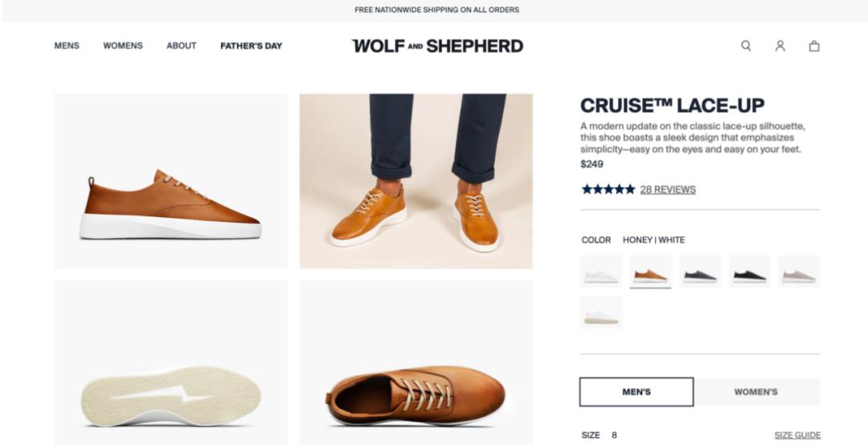This screenshot has width=868, height=448.
Task: Open the shopping bag icon
Action: [814, 46]
